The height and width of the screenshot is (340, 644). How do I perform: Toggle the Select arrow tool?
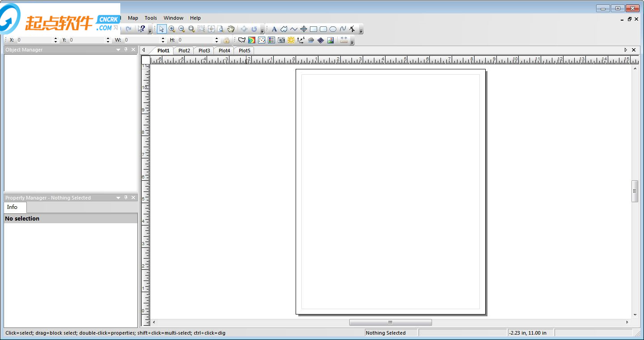161,29
